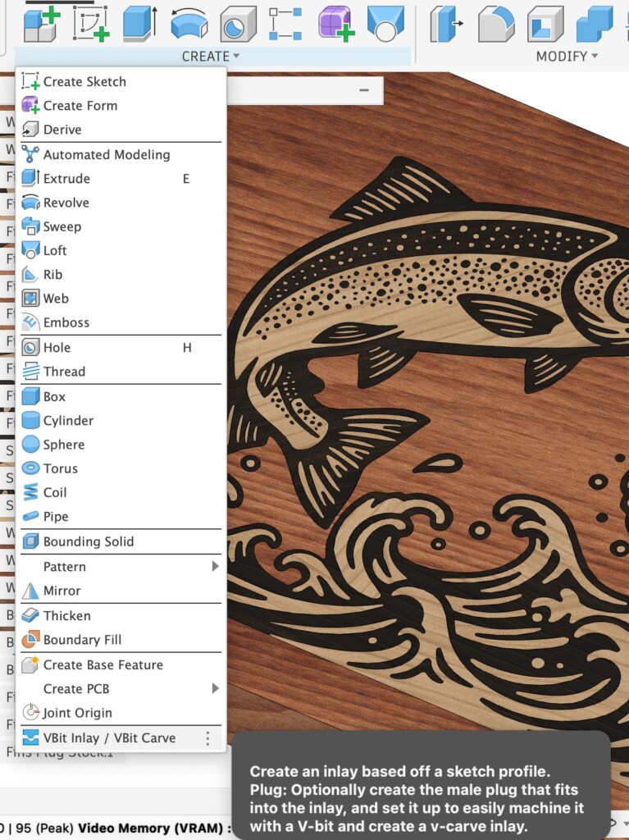Click the Create Form toolbar icon

336,23
